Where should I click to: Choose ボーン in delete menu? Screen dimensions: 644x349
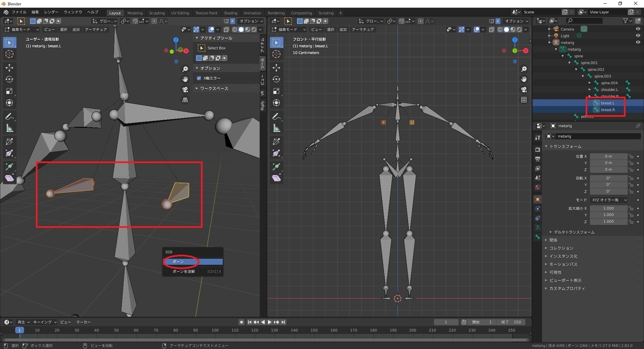[193, 261]
